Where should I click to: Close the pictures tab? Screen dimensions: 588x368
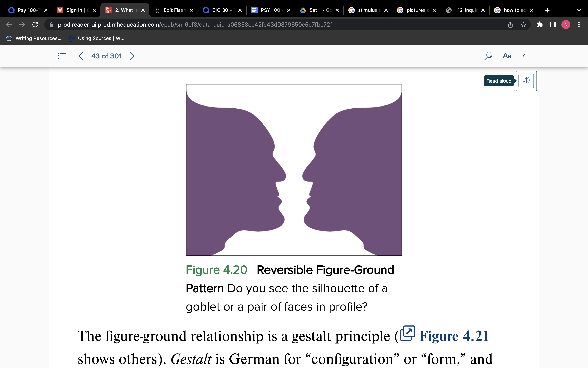tap(434, 10)
